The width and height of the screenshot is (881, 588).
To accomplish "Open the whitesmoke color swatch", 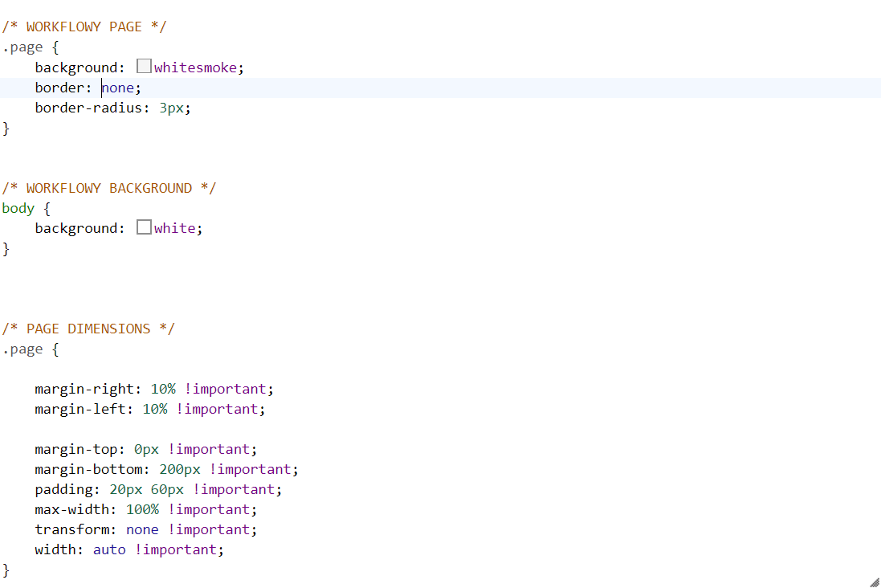I will click(144, 67).
